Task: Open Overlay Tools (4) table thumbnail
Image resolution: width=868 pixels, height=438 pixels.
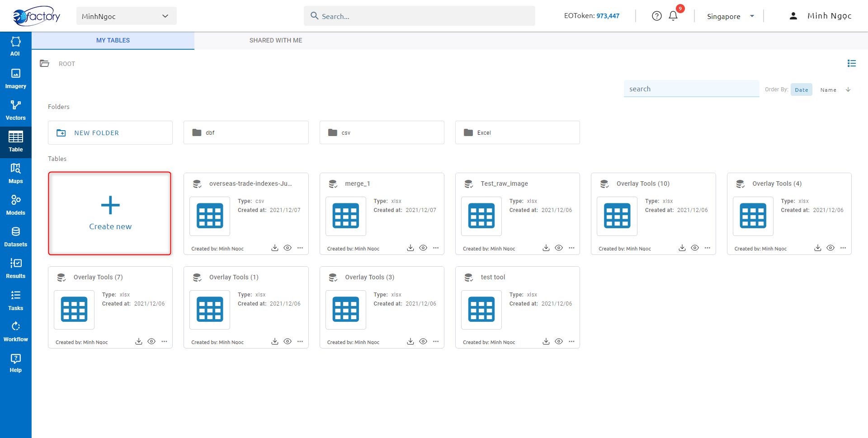Action: (x=753, y=216)
